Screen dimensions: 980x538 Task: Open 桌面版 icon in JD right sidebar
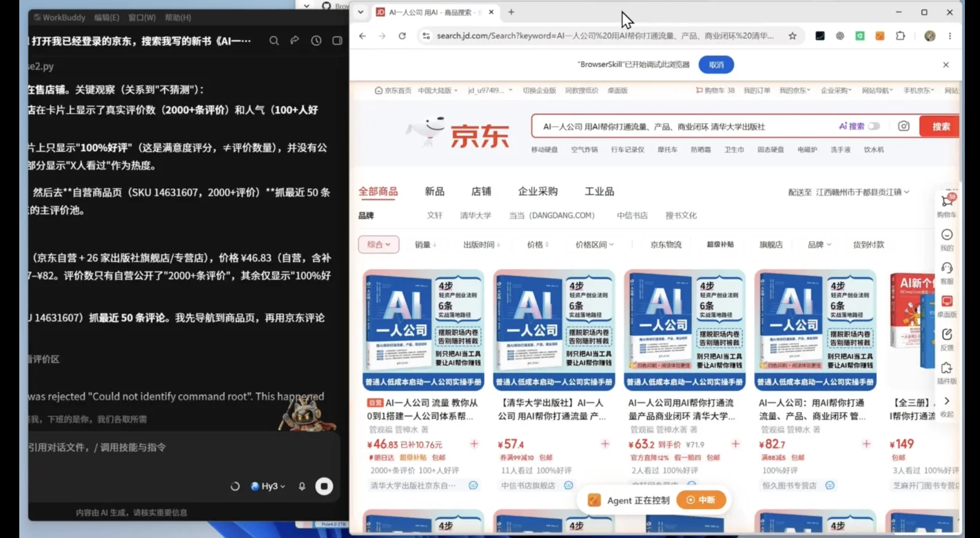click(947, 301)
